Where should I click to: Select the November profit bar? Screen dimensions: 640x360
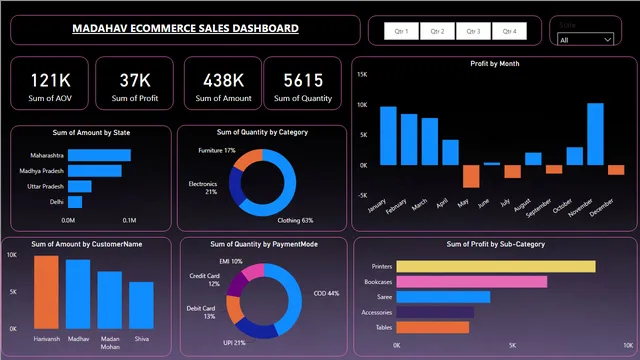596,134
